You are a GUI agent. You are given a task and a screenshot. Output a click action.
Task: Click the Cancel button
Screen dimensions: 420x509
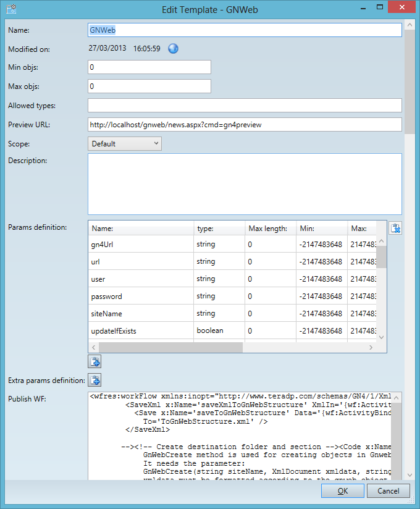(388, 490)
